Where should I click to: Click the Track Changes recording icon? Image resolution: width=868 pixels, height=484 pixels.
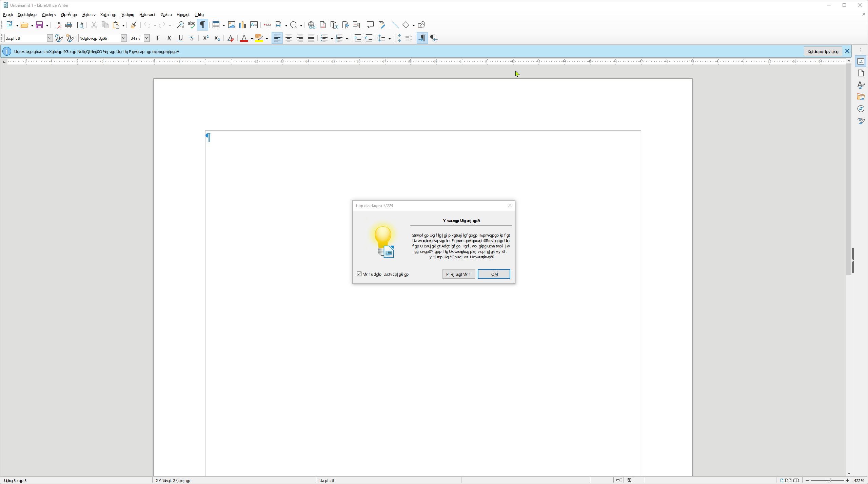point(381,25)
